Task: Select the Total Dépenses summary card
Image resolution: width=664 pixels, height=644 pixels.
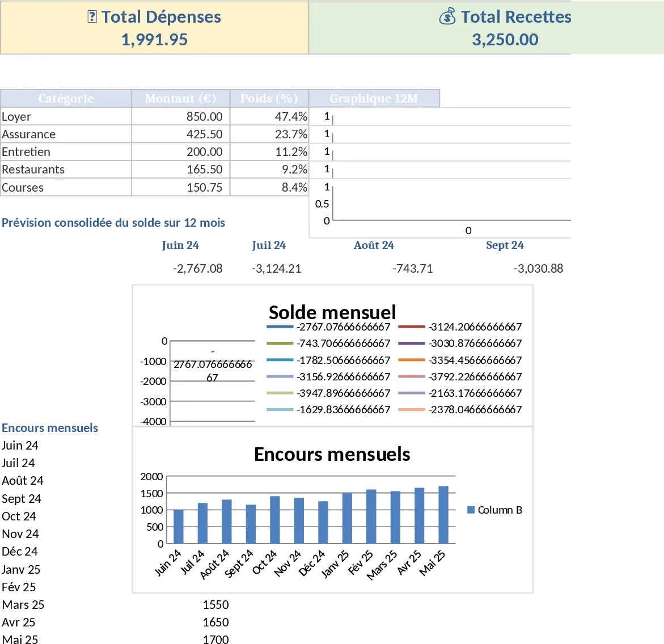Action: pos(153,27)
